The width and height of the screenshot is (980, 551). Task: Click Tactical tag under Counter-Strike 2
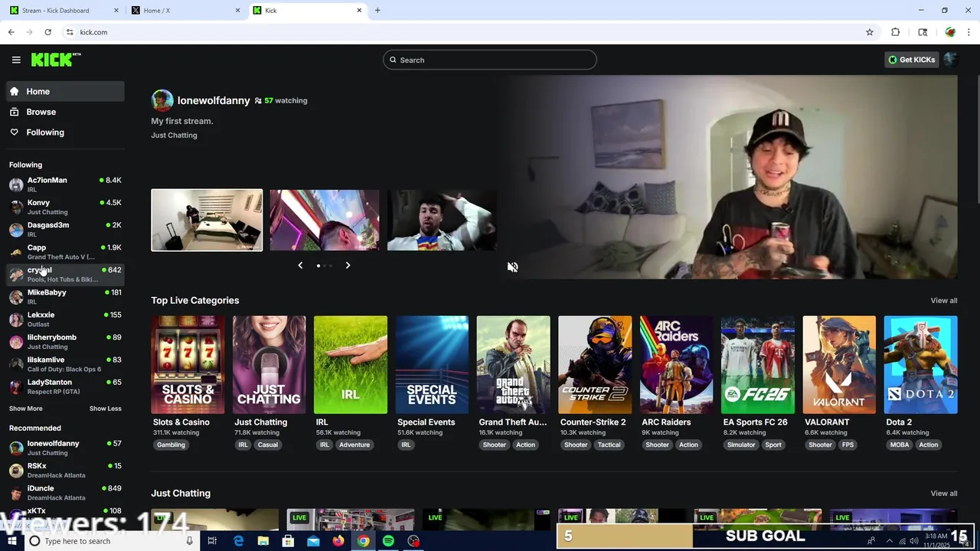609,445
